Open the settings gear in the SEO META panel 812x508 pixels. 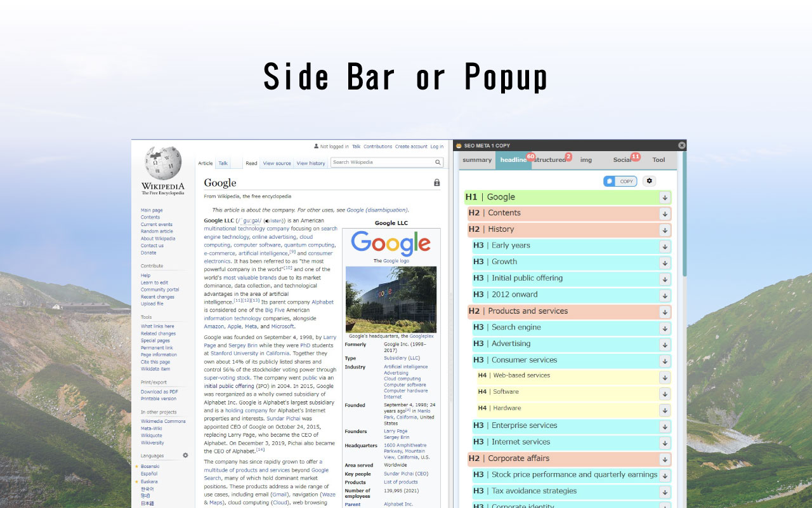(648, 181)
